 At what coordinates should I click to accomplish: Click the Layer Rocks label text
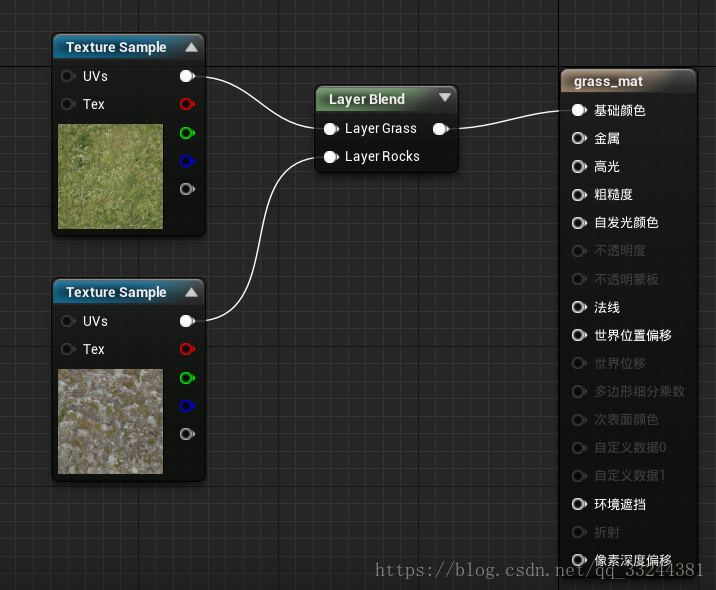(382, 157)
